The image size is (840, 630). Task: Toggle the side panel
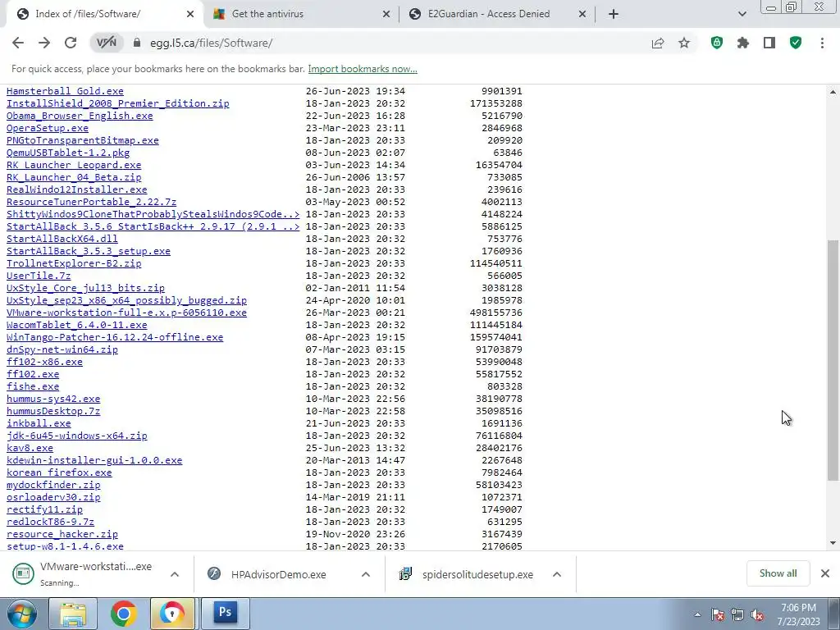[x=769, y=43]
